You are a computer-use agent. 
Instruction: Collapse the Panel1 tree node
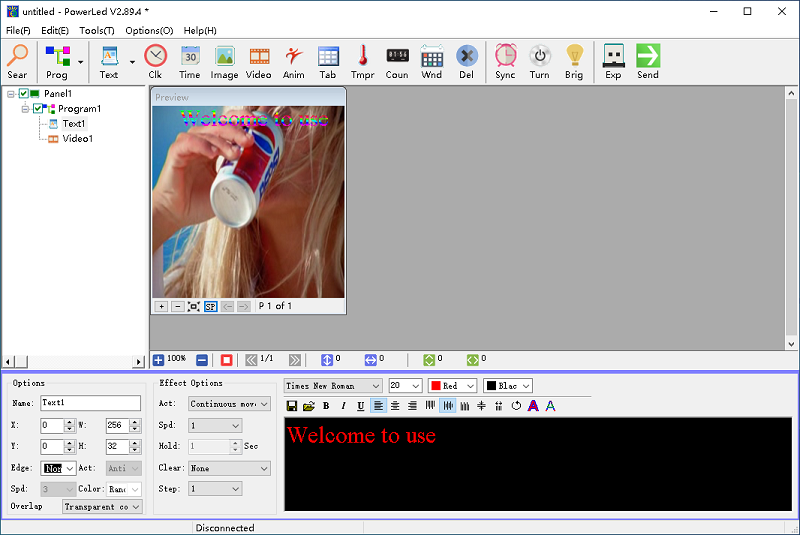click(x=10, y=94)
